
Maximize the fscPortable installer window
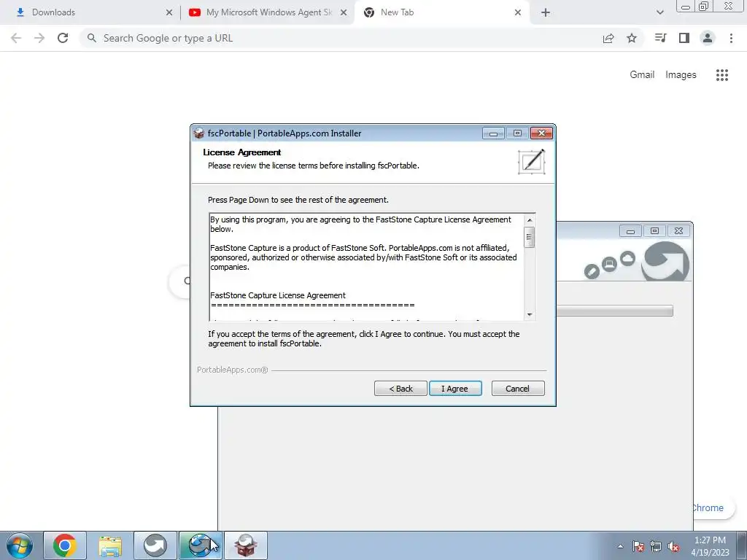pyautogui.click(x=517, y=133)
